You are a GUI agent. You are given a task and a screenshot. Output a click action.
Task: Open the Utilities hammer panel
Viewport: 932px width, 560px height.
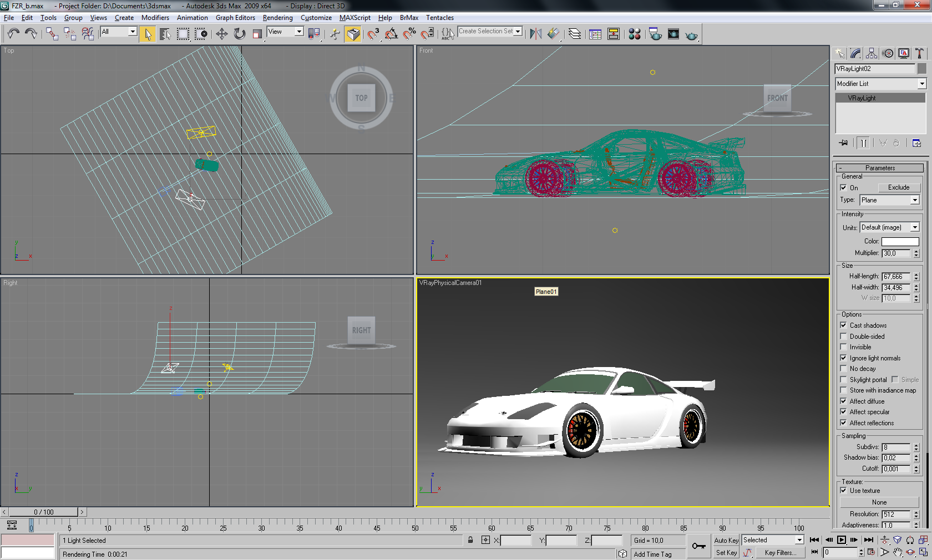[919, 53]
